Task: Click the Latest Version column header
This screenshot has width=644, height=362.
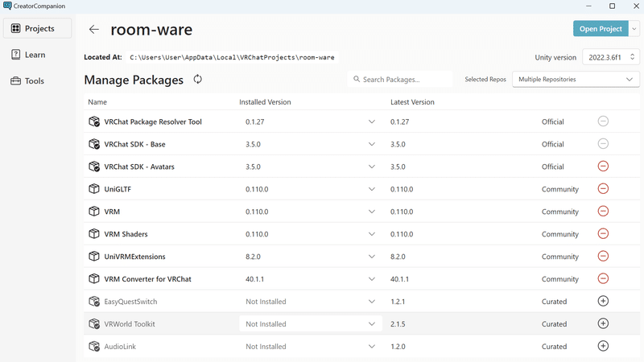Action: (x=412, y=102)
